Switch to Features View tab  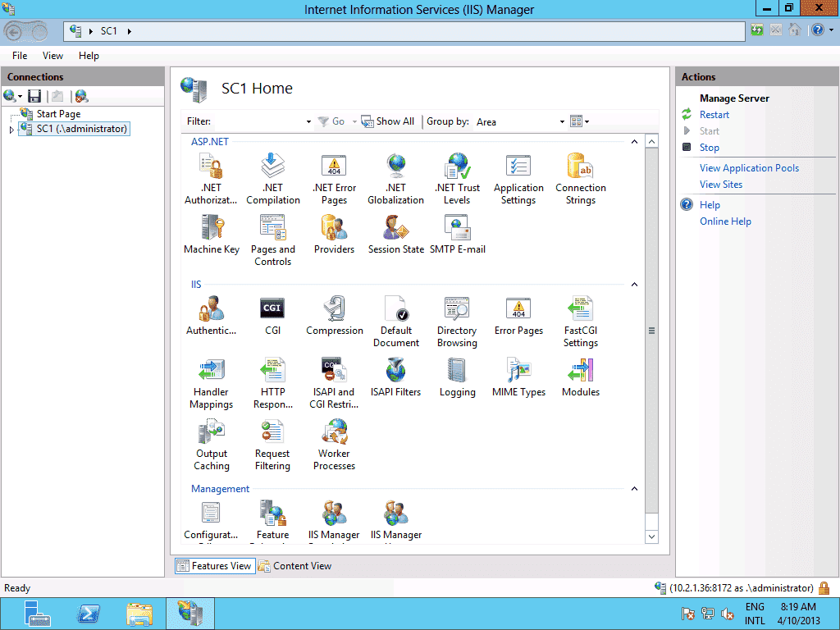pos(215,566)
